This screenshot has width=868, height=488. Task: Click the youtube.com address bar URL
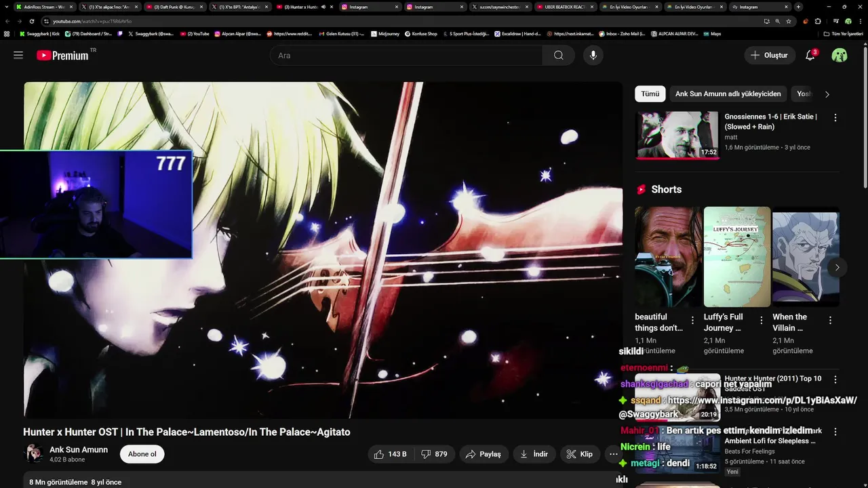point(92,21)
